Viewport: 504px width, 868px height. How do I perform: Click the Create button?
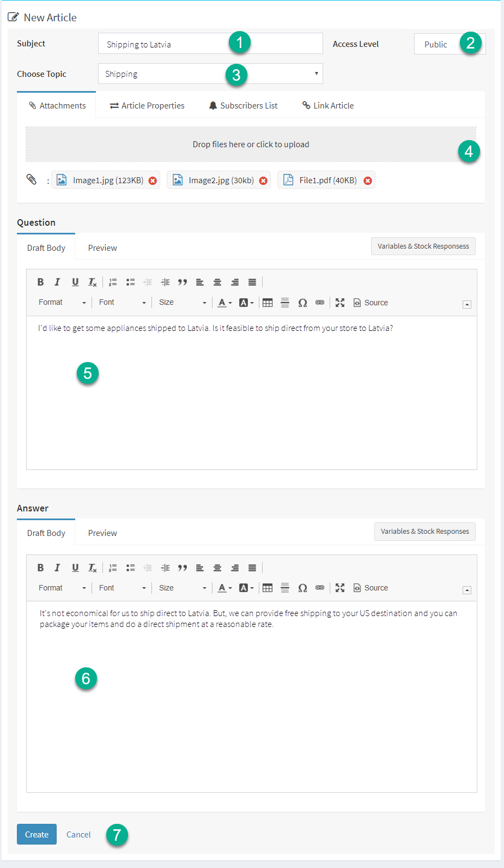[x=37, y=834]
